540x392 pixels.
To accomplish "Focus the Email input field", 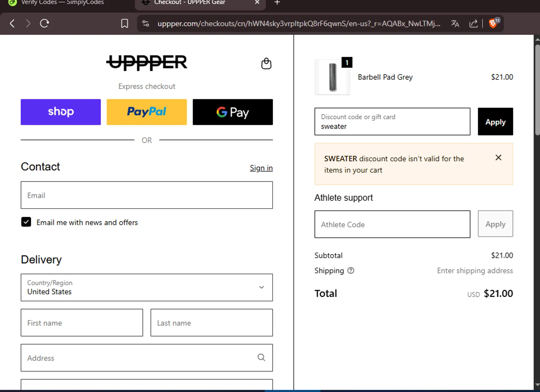I will 147,195.
